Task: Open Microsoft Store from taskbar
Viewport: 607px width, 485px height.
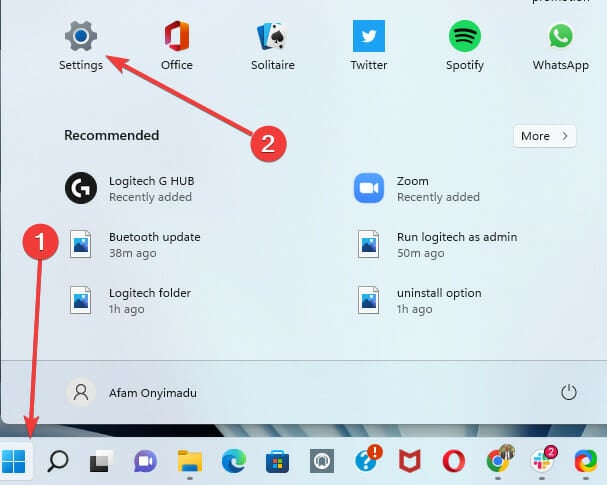Action: point(278,461)
